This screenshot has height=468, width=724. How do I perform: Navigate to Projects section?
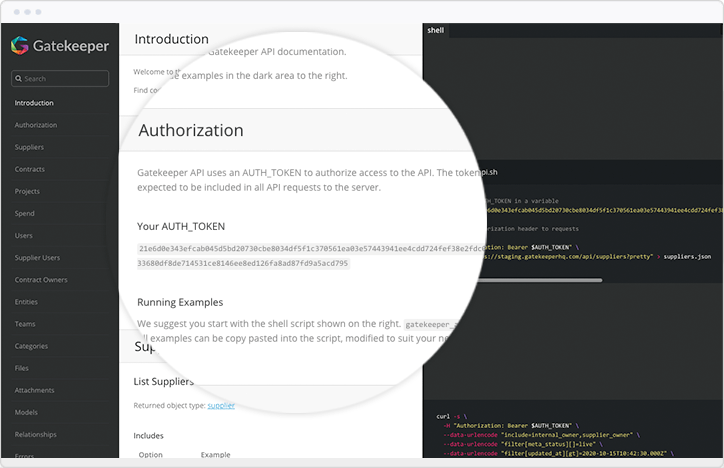[x=27, y=192]
